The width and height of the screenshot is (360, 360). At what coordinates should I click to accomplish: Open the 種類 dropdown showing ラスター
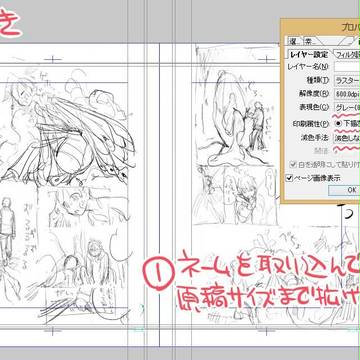347,80
